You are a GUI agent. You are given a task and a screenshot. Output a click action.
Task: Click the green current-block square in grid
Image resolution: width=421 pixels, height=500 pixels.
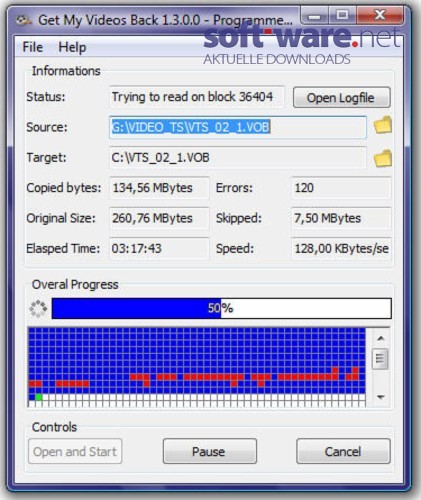tap(39, 397)
